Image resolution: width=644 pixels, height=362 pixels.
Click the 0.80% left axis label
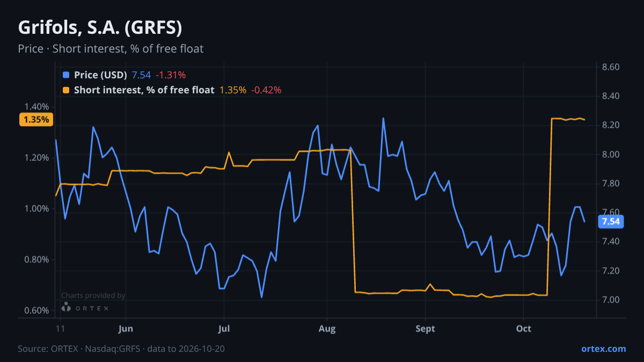tap(37, 260)
